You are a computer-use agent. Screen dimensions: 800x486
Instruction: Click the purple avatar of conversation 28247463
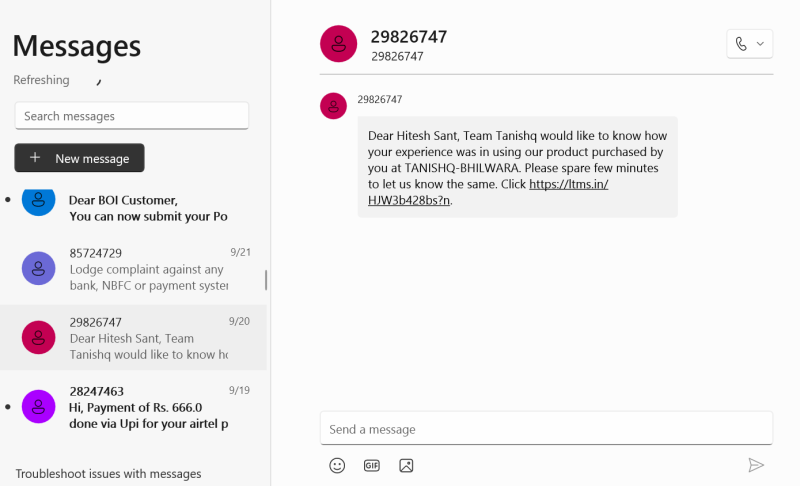pos(38,406)
